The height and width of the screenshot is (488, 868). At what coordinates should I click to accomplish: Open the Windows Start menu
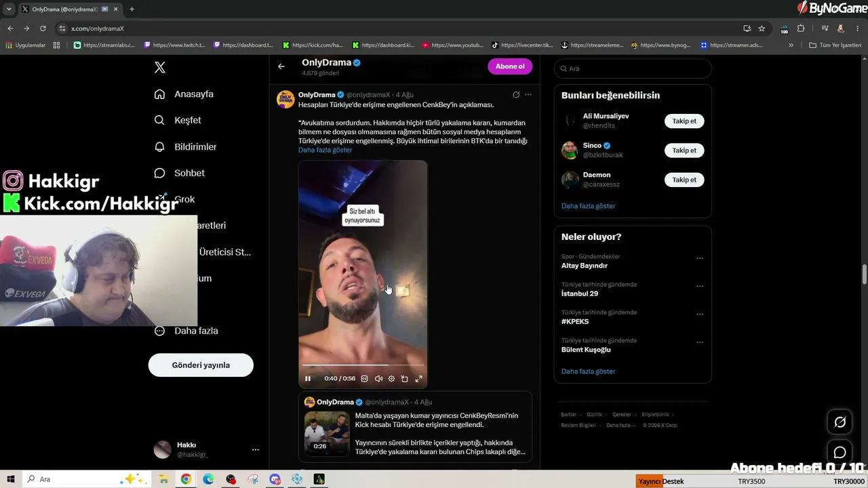11,479
